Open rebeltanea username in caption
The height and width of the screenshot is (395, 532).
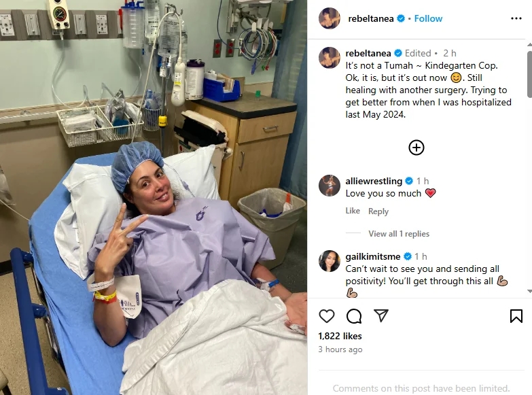coord(368,53)
